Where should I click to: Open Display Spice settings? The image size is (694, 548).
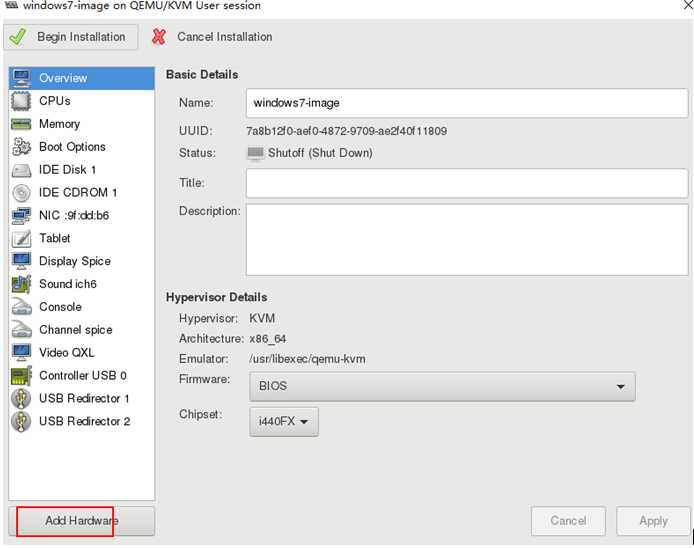pyautogui.click(x=74, y=261)
